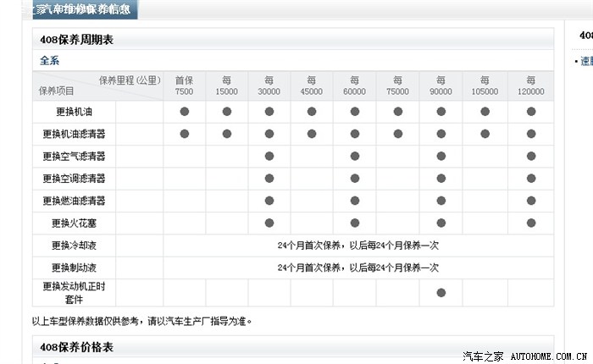Click the 更换机油 dot under 15000
The height and width of the screenshot is (364, 593).
(x=227, y=112)
